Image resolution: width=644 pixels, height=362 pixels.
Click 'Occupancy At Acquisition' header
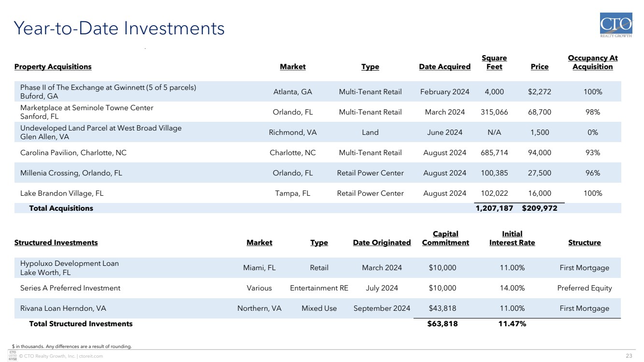[592, 62]
